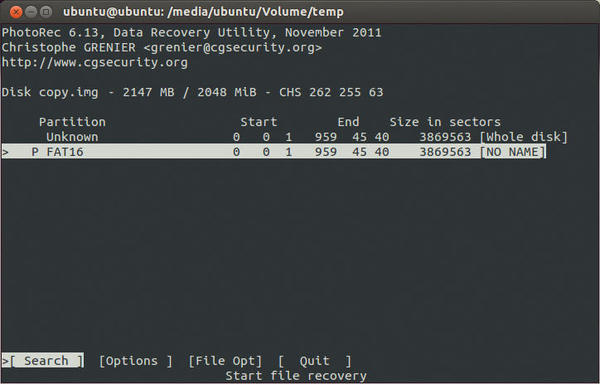
Task: Minimize the terminal window
Action: click(31, 12)
